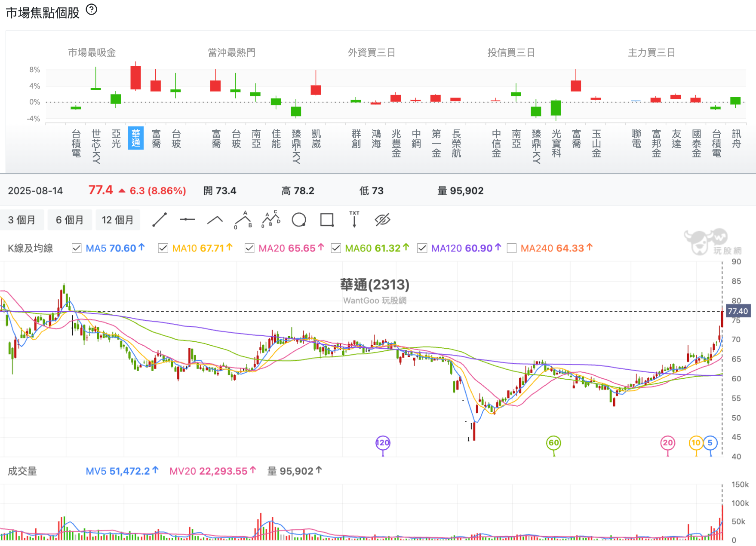Select 台積電 stock in 市場最吸金 group
Viewport: 756px width, 546px height.
coord(76,143)
